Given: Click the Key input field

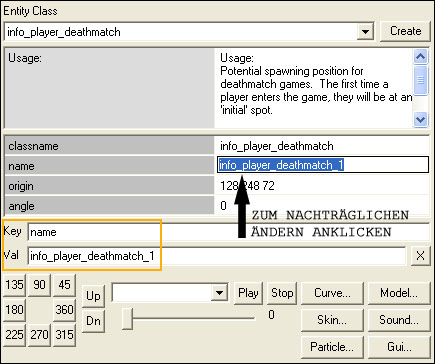Looking at the screenshot, I should click(x=229, y=232).
